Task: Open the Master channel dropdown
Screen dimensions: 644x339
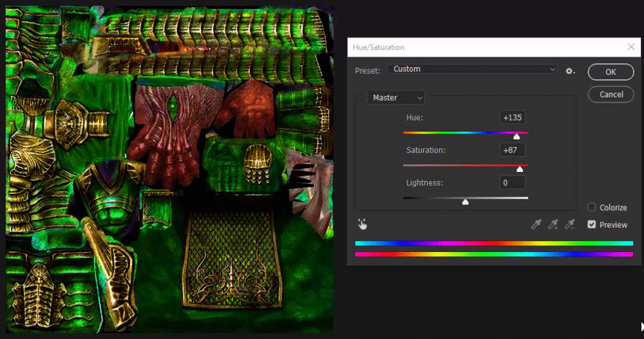Action: tap(396, 98)
